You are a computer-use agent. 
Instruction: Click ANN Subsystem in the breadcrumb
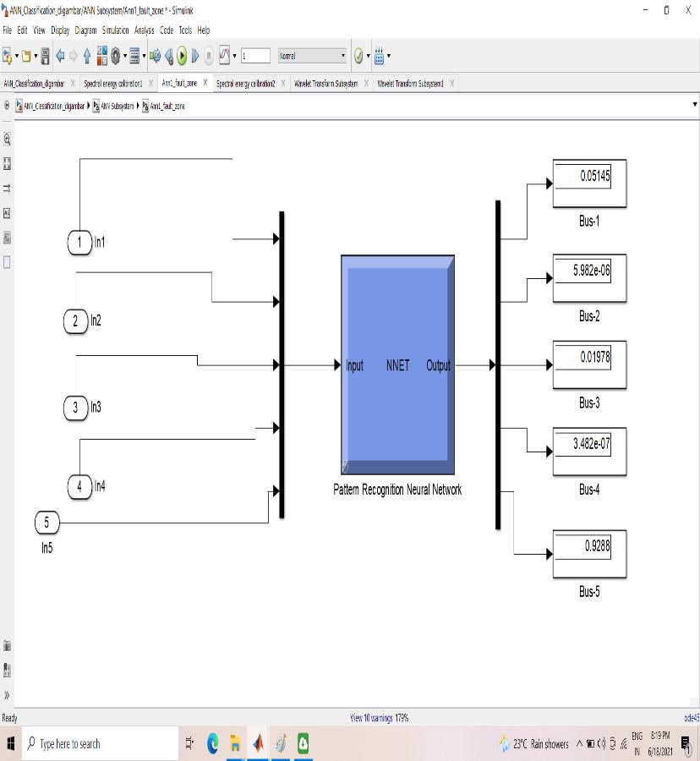click(x=117, y=106)
